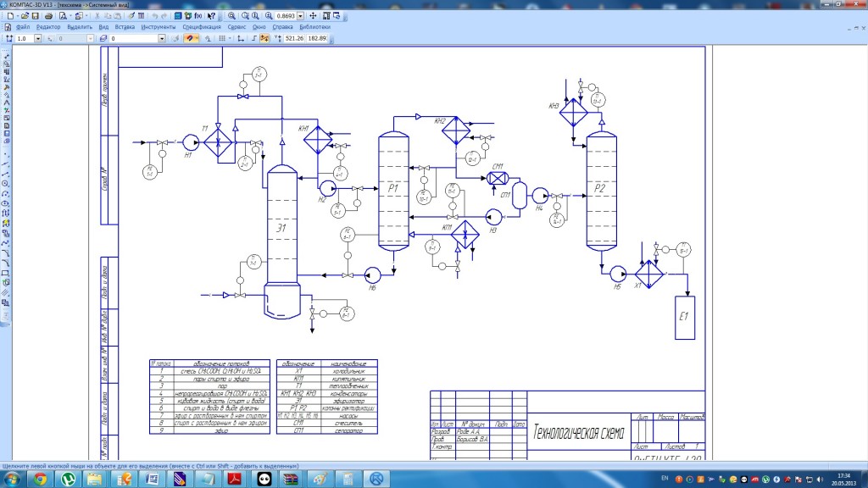868x488 pixels.
Task: Save the drawing with diskette icon
Action: (36, 16)
